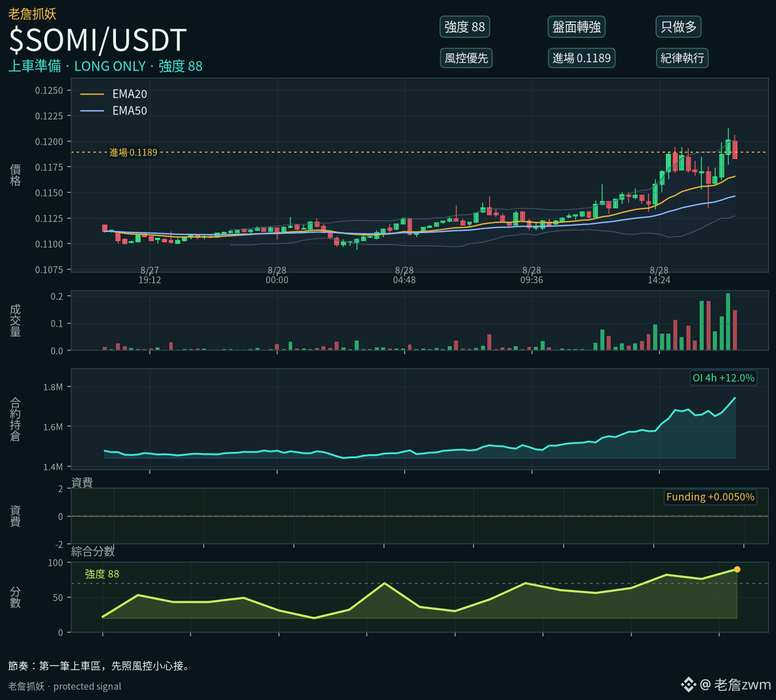The width and height of the screenshot is (776, 700).
Task: Click the 只做多 badge
Action: click(678, 27)
